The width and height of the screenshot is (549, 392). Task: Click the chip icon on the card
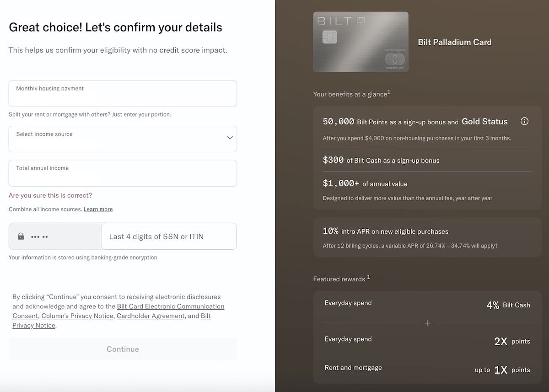[x=329, y=37]
